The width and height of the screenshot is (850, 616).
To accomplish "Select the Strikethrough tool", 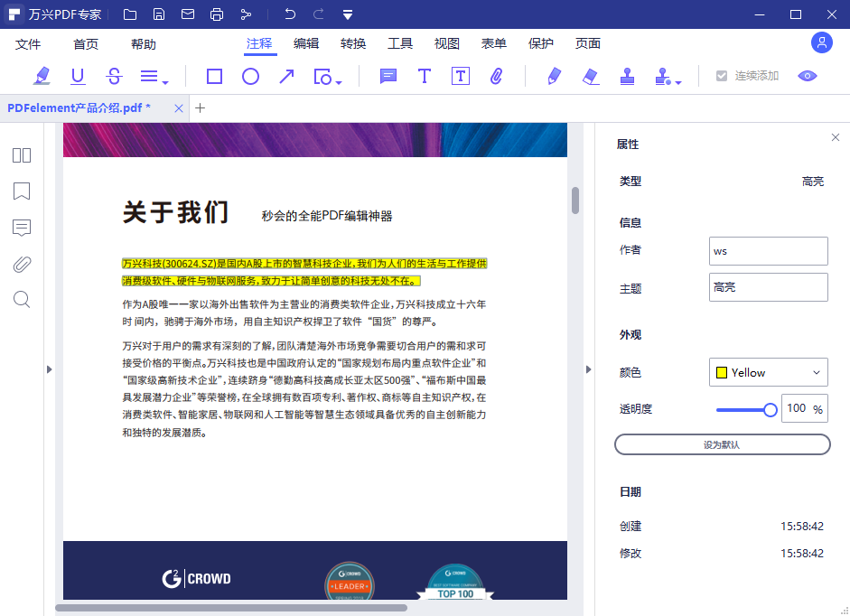I will [x=114, y=76].
